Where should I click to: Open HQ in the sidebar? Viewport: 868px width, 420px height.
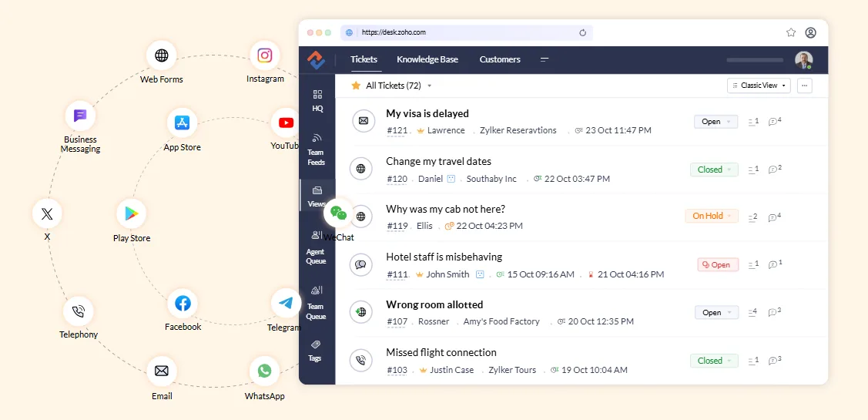point(317,100)
